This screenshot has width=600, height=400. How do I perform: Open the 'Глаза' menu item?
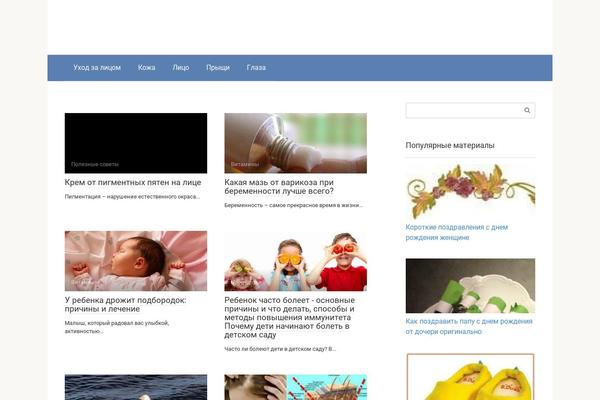click(x=256, y=68)
